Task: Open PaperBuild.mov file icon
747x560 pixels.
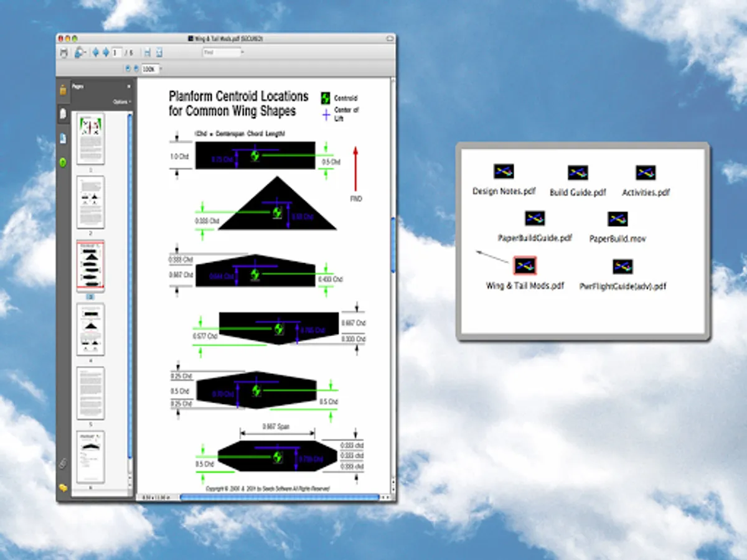Action: [618, 219]
